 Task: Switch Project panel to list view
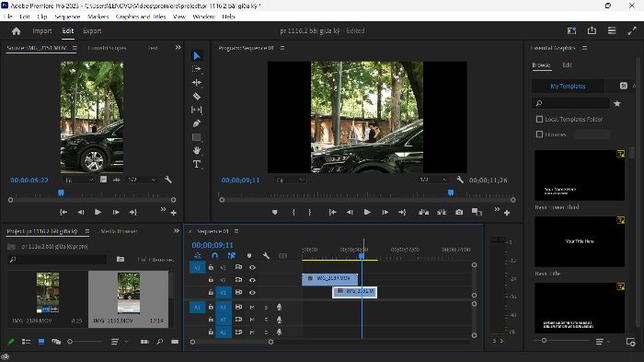point(27,342)
